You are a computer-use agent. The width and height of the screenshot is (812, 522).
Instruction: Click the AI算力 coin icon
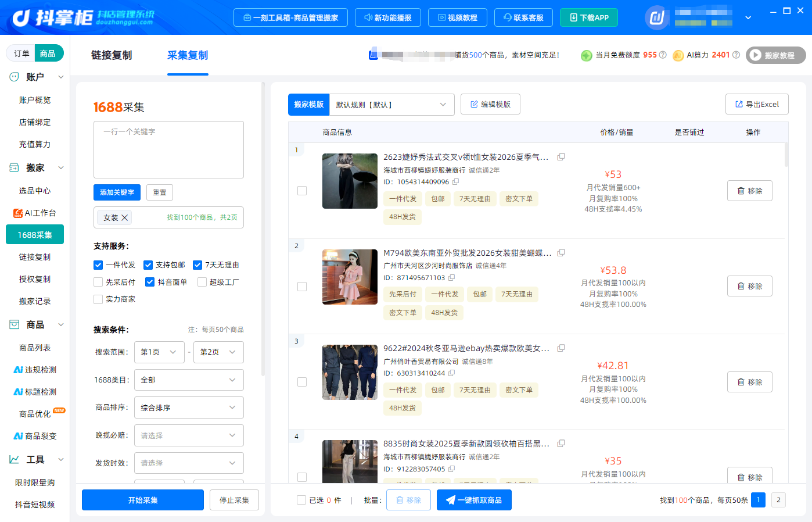tap(678, 55)
